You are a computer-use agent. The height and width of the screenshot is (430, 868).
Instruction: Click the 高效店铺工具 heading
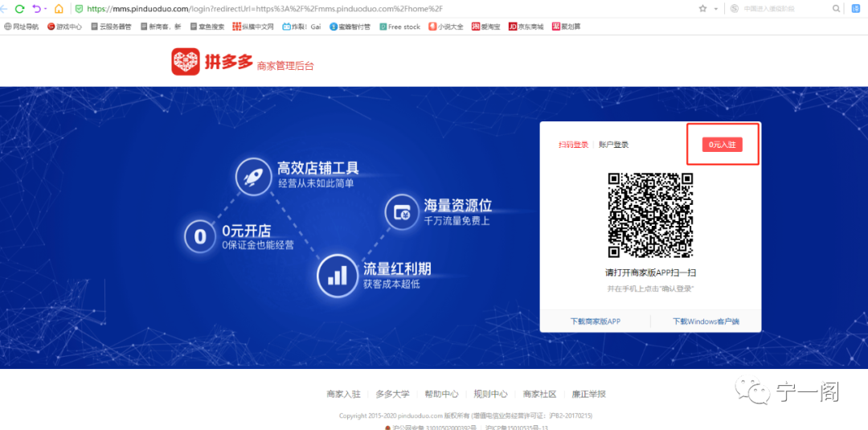(317, 168)
